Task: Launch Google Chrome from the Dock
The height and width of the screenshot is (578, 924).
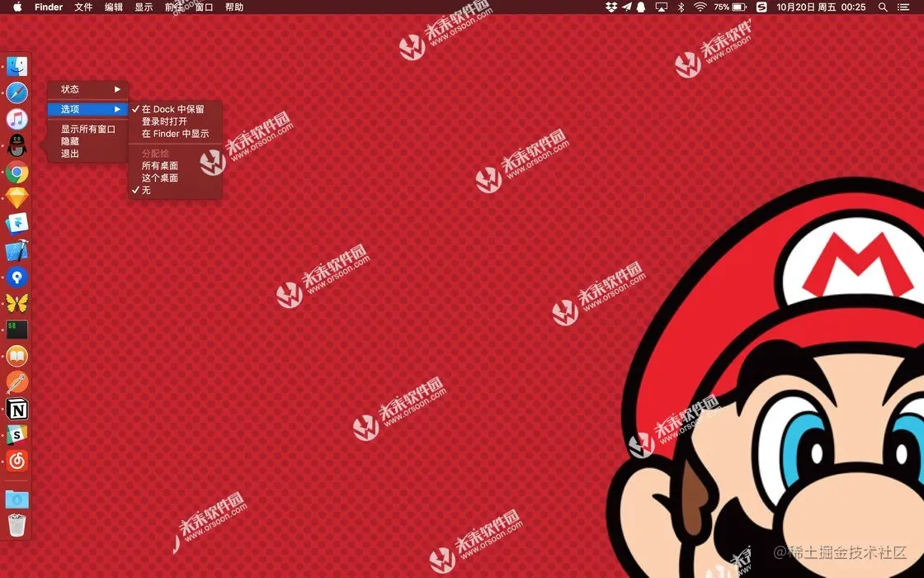Action: (16, 172)
